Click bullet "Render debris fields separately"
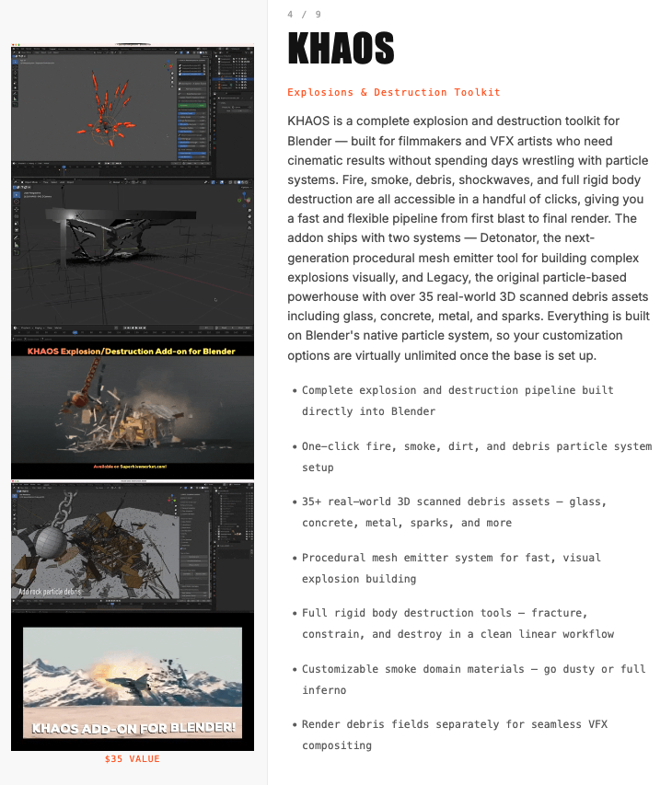 455,734
